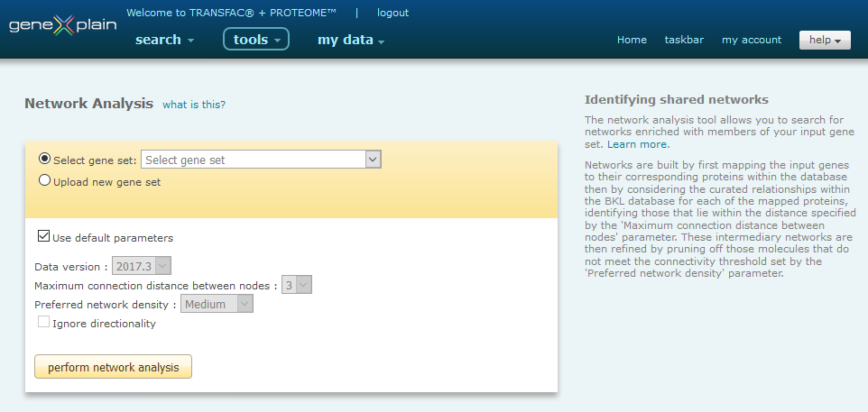The image size is (868, 412).
Task: Open the Select gene set dropdown
Action: (x=262, y=160)
